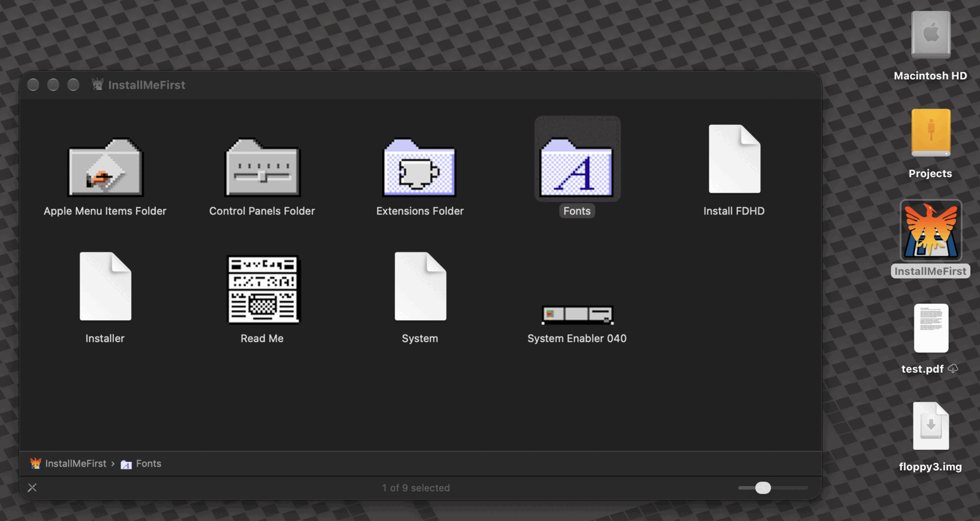Click the 'floppy3.img' desktop label
Screen dimensions: 980x521
coord(930,467)
